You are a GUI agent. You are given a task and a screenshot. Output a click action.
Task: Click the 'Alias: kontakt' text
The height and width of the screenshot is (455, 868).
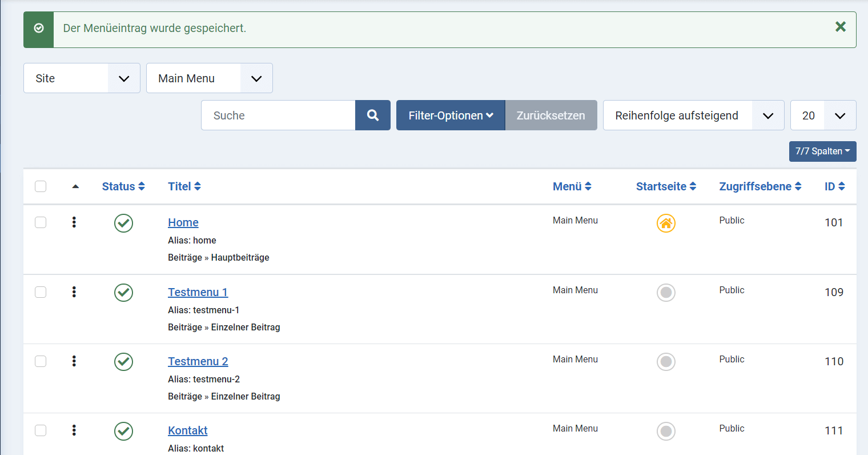pos(196,449)
